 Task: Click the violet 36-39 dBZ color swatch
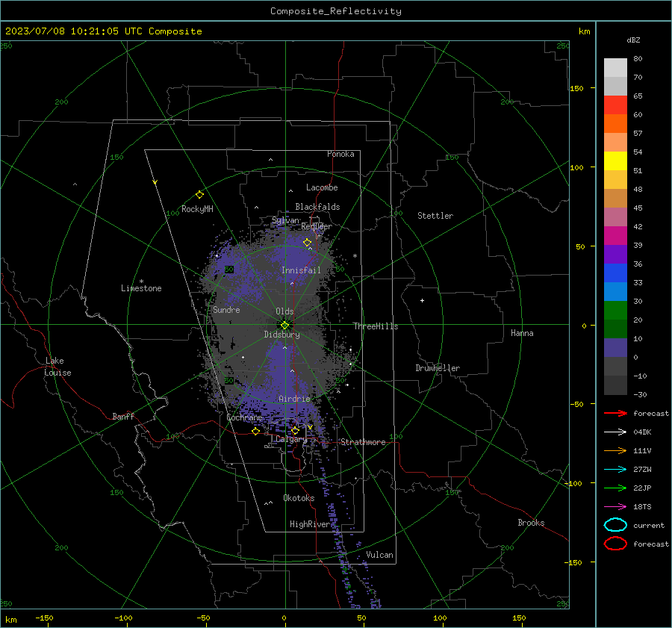(x=615, y=254)
